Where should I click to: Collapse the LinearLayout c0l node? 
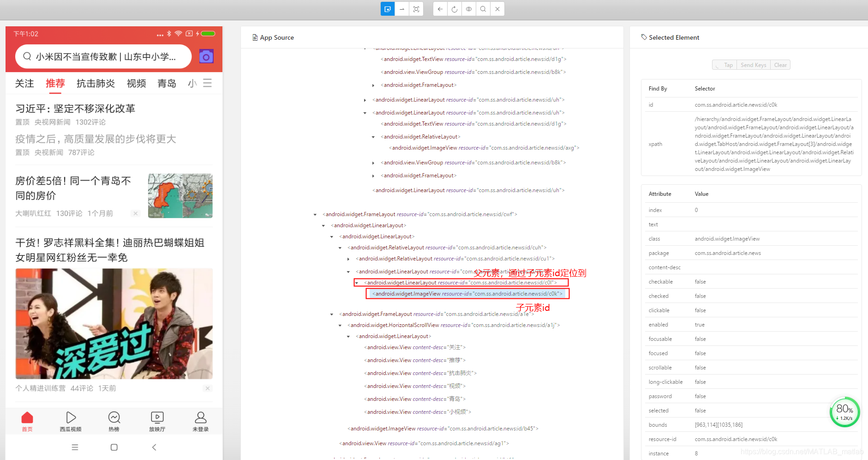pos(357,283)
